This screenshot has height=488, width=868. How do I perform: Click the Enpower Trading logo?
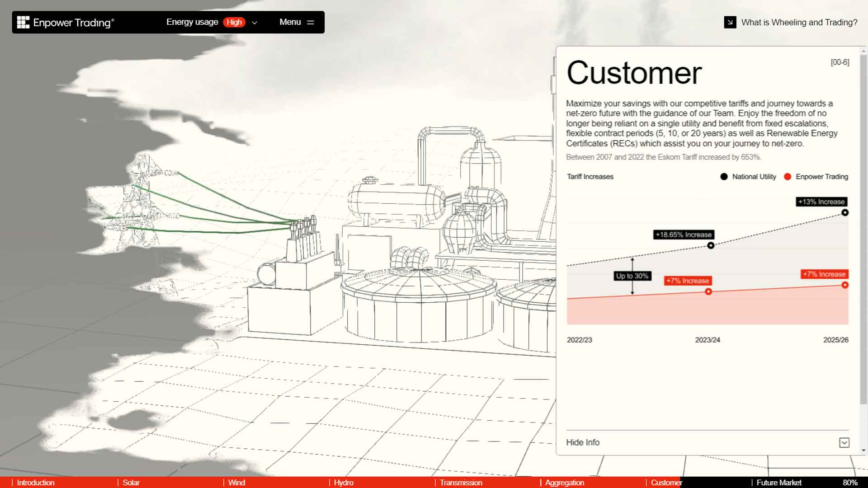pyautogui.click(x=66, y=22)
